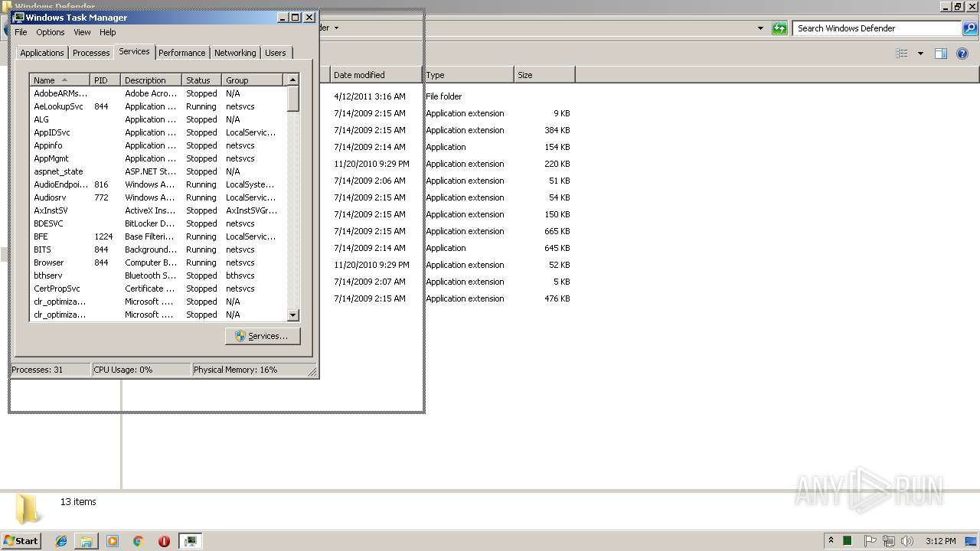
Task: Switch to the Users tab
Action: [276, 53]
